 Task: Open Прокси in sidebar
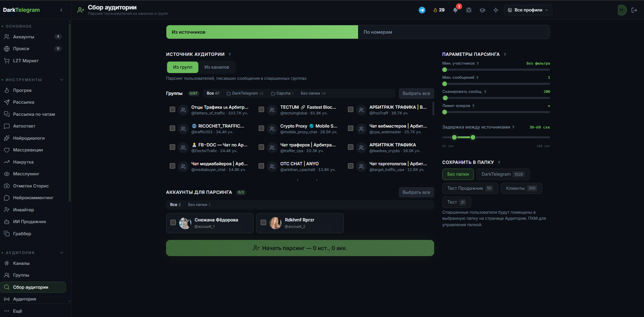33,49
